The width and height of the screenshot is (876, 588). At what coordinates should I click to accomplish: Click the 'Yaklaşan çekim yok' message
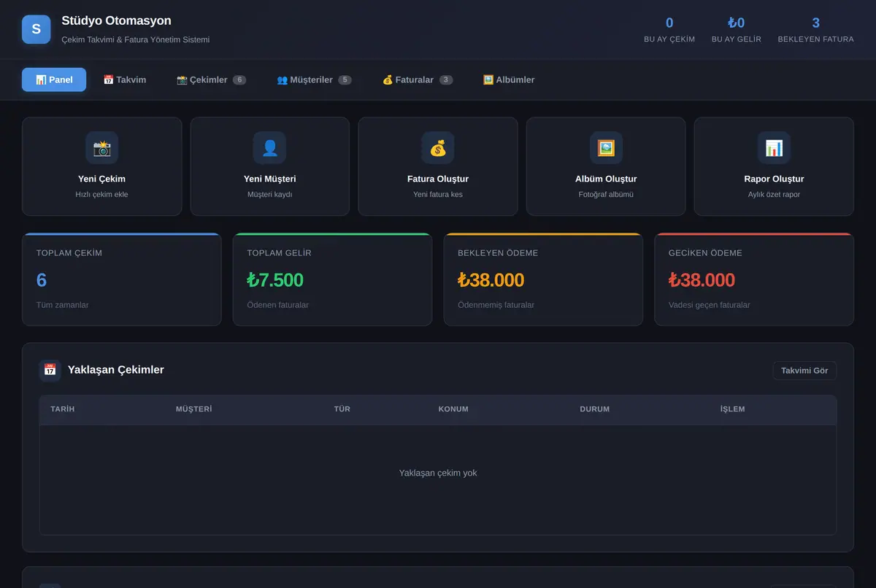click(x=438, y=473)
